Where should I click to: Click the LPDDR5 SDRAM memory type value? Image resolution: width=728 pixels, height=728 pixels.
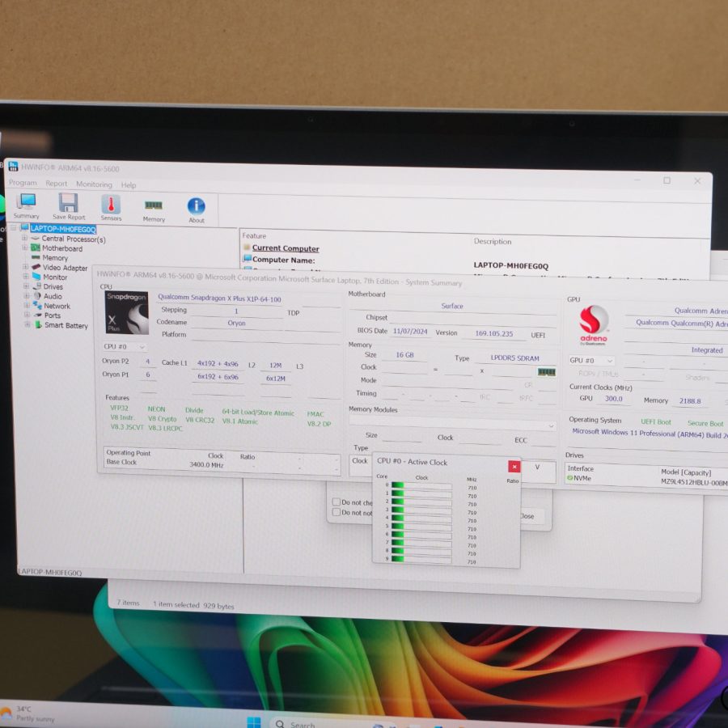(x=515, y=358)
